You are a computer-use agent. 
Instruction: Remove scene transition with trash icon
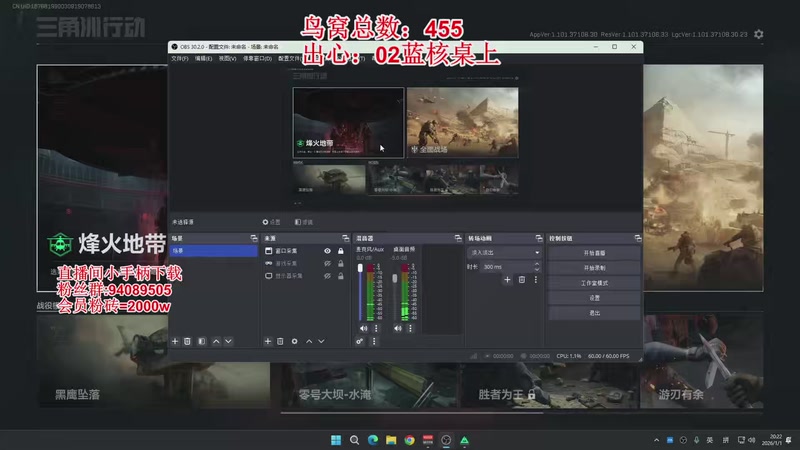[521, 280]
